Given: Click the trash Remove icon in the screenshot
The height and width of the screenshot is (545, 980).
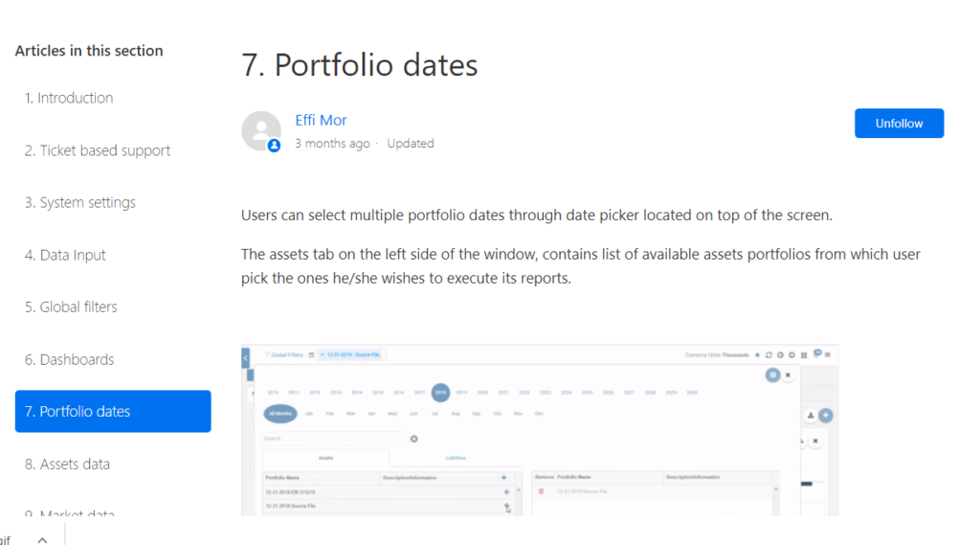Looking at the screenshot, I should pos(541,491).
